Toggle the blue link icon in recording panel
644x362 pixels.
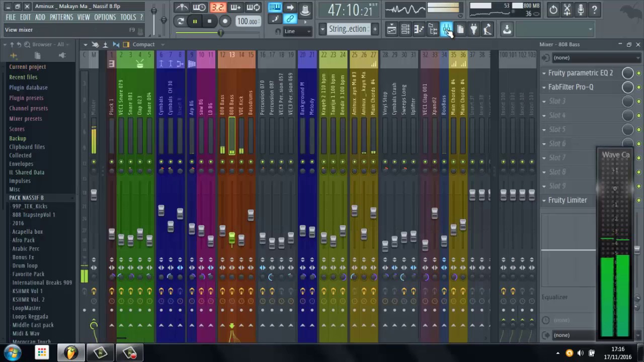click(290, 19)
